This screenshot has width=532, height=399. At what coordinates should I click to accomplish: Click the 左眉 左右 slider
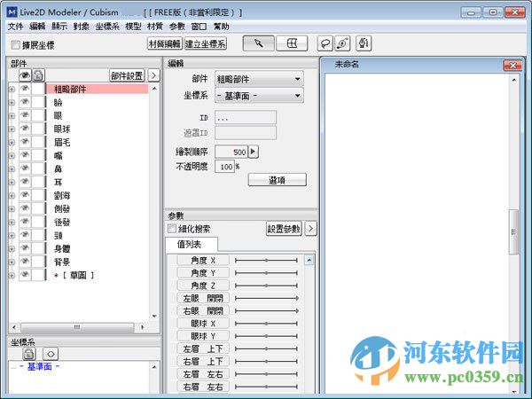click(266, 374)
